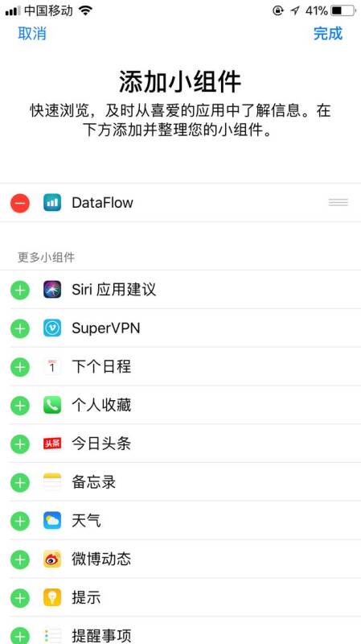Tap the plus button beside 今日头条
This screenshot has height=644, width=361.
click(x=20, y=444)
